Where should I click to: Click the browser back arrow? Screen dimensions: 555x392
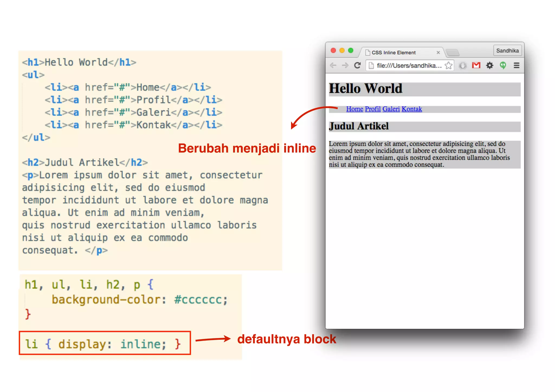[333, 65]
